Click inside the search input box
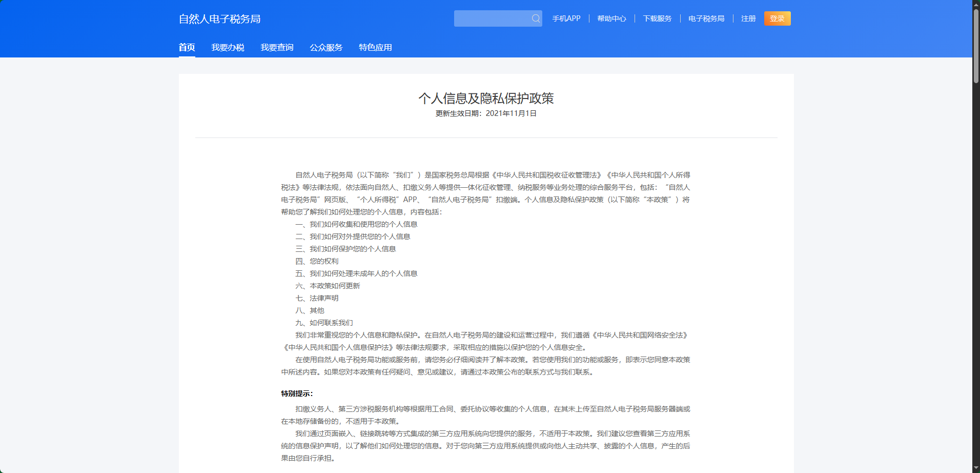This screenshot has width=980, height=473. click(x=492, y=18)
